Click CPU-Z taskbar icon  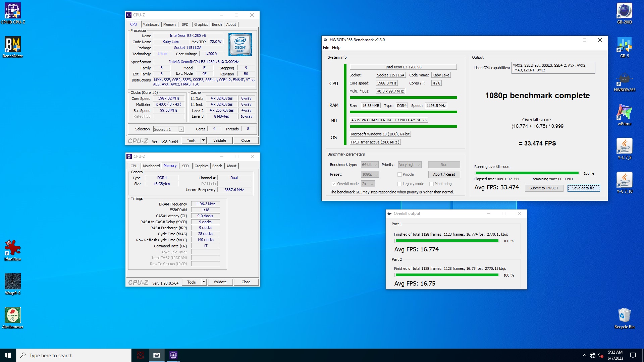(173, 355)
